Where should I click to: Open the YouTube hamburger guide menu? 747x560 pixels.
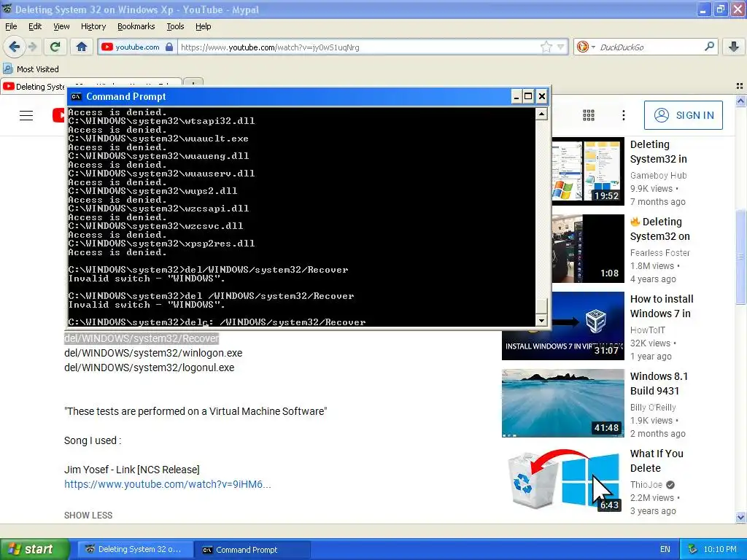point(26,115)
